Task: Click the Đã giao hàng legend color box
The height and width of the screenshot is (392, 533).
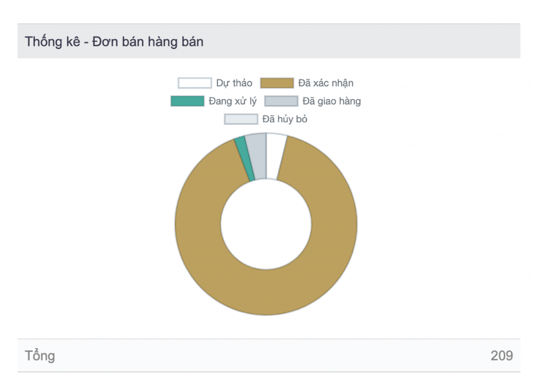Action: point(281,102)
